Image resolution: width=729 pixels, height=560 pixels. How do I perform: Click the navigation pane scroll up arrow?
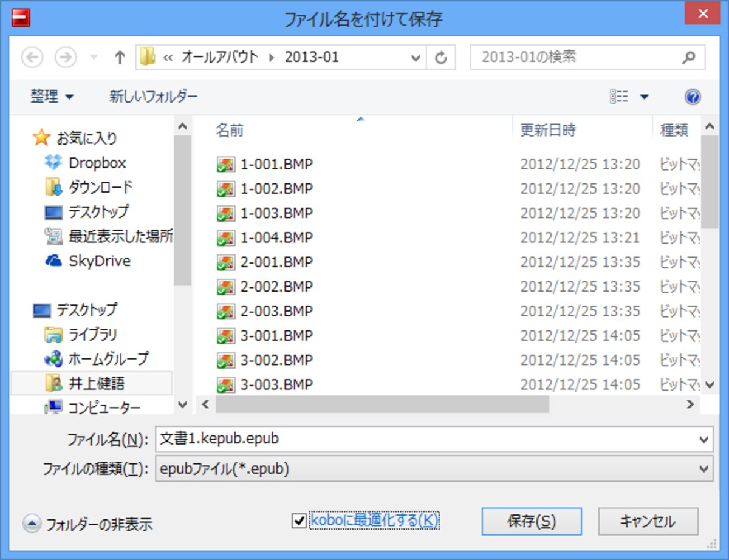point(182,126)
